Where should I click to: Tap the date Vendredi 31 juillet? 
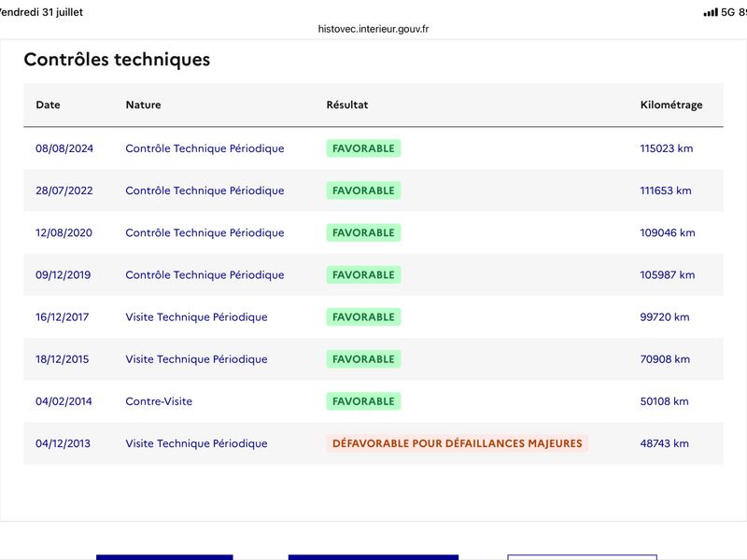tap(41, 12)
